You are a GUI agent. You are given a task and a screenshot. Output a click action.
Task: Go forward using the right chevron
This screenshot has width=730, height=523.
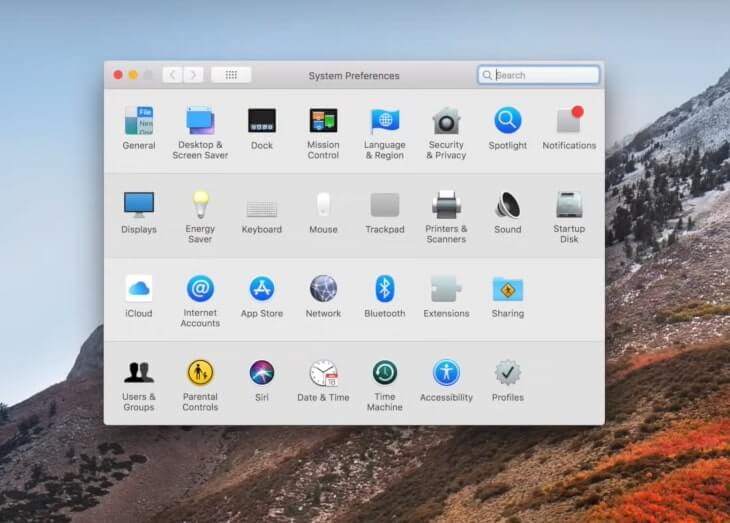tap(193, 75)
